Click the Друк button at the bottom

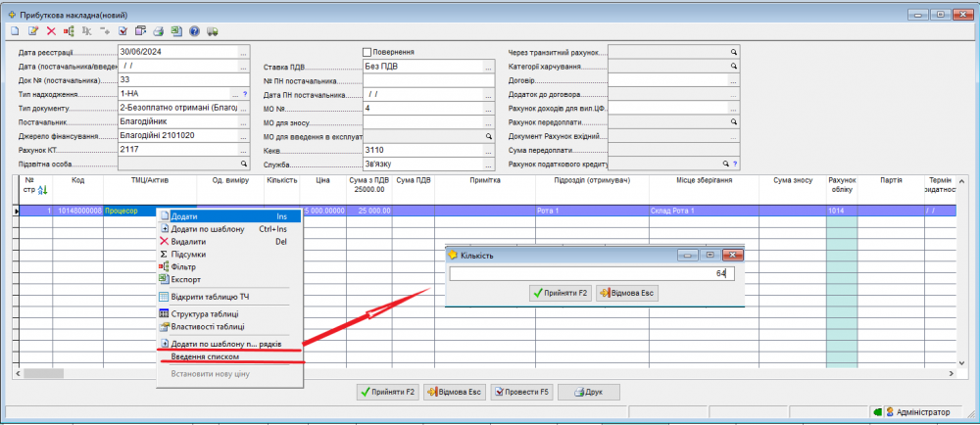tap(587, 392)
